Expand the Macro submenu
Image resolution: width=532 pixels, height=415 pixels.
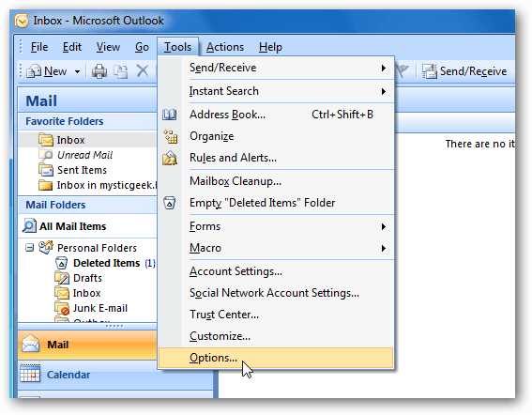click(276, 248)
